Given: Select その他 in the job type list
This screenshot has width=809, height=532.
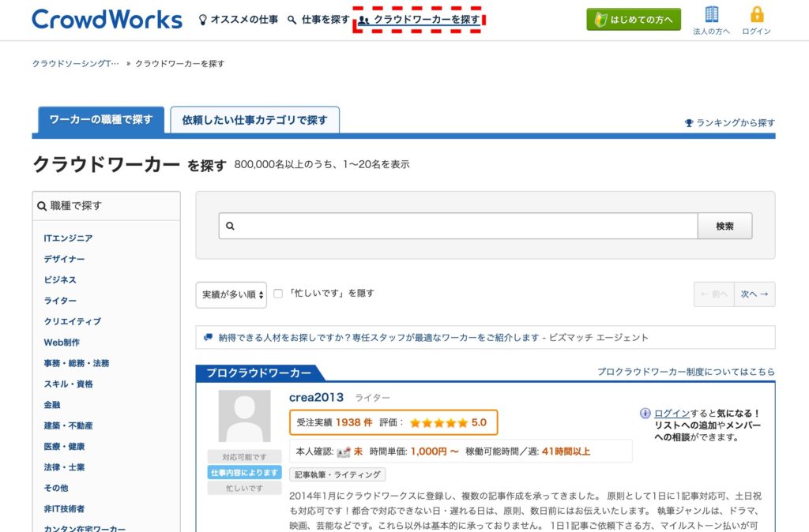Looking at the screenshot, I should coord(56,488).
